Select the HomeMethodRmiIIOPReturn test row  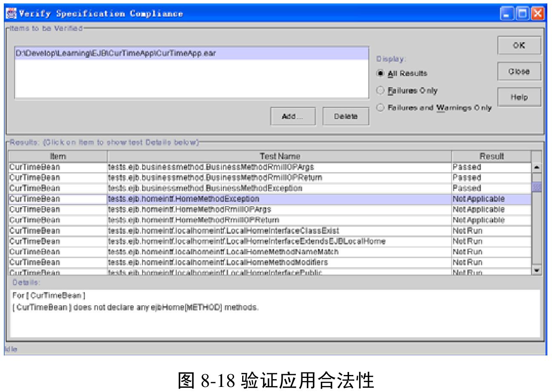pyautogui.click(x=270, y=220)
